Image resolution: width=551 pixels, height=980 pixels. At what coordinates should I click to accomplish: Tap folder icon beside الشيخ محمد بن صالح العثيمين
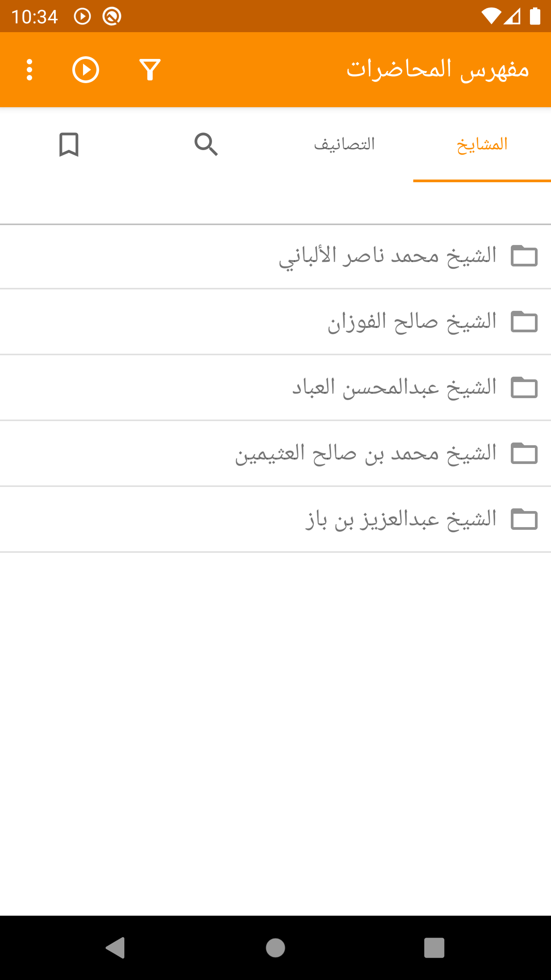click(x=524, y=453)
